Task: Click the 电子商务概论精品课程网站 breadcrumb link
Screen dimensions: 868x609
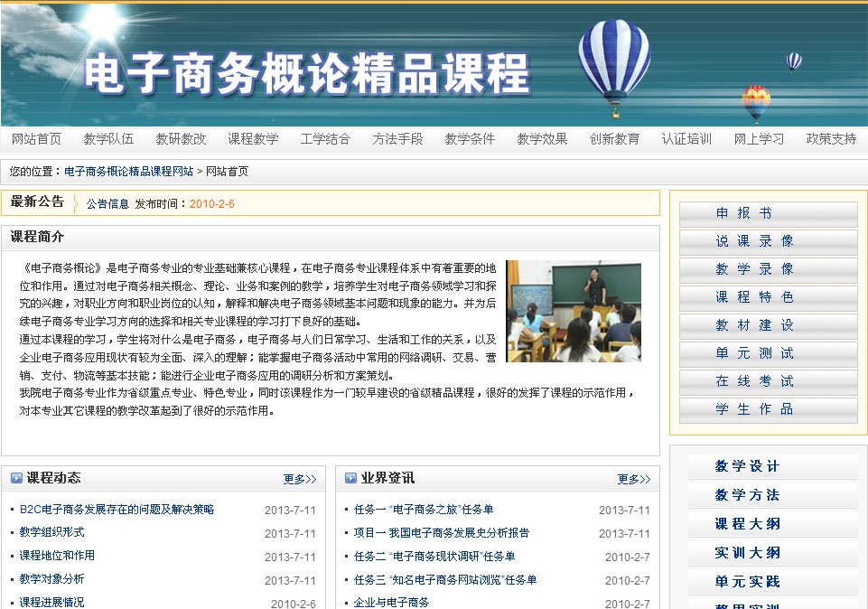Action: coord(133,170)
